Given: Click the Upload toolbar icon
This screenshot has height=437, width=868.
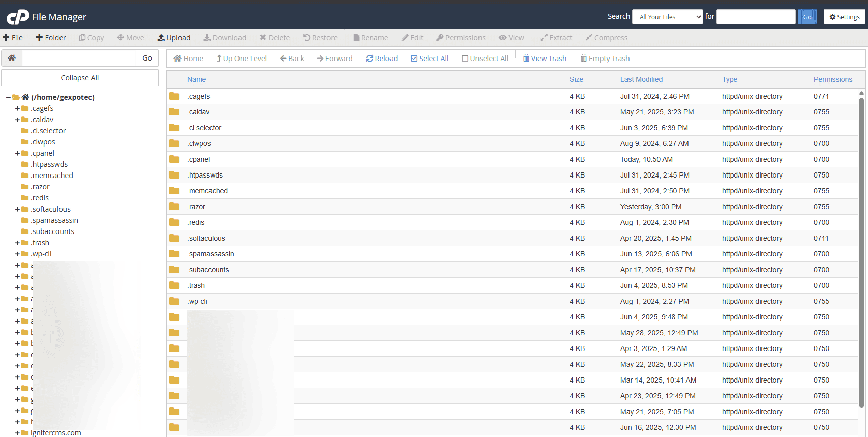Looking at the screenshot, I should [x=173, y=38].
